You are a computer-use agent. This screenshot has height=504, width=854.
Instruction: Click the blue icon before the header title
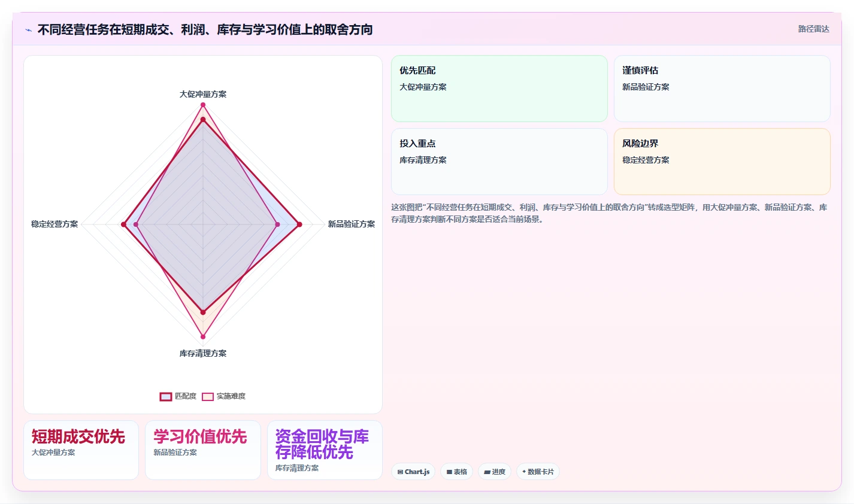click(28, 30)
